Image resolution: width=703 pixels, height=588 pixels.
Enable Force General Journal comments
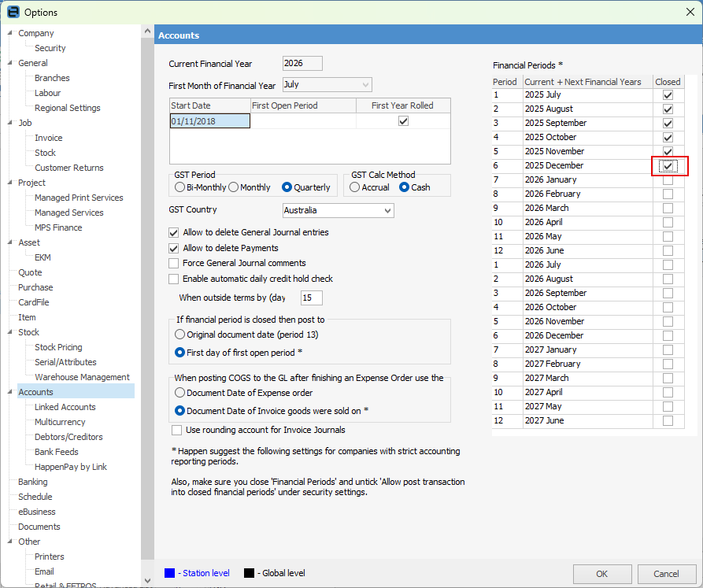pyautogui.click(x=174, y=263)
